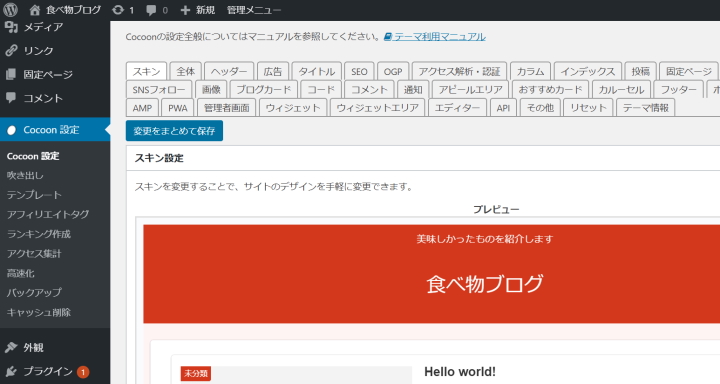Select the タイトル tab
The width and height of the screenshot is (720, 384).
click(x=316, y=71)
